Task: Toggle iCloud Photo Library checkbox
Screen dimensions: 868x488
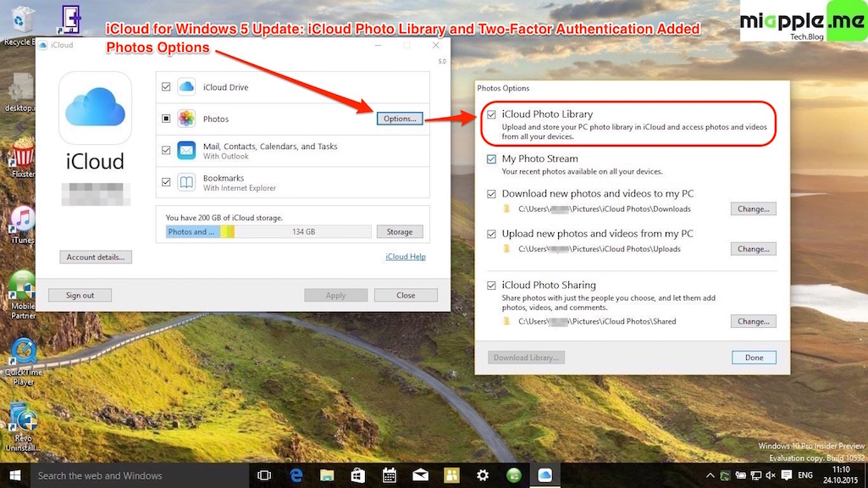Action: click(492, 114)
